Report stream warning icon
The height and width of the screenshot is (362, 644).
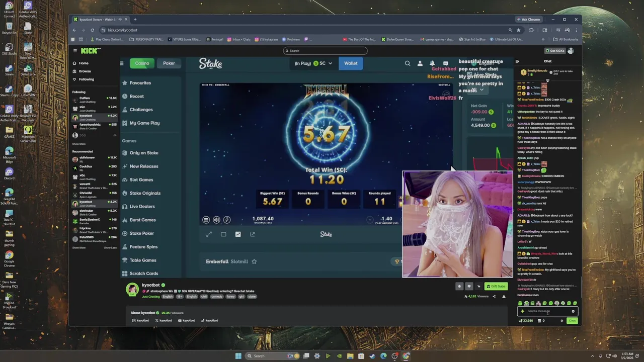504,297
